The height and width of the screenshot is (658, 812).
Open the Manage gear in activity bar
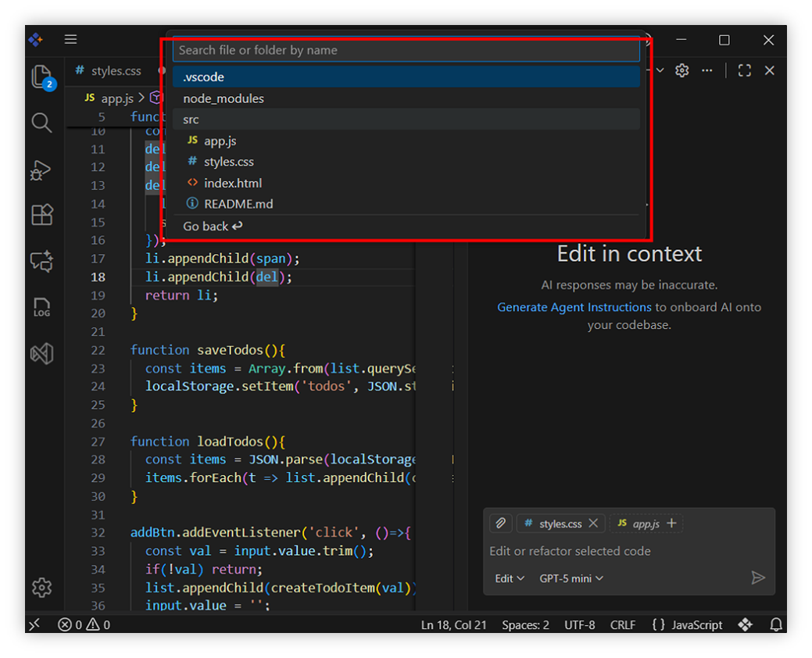tap(41, 587)
